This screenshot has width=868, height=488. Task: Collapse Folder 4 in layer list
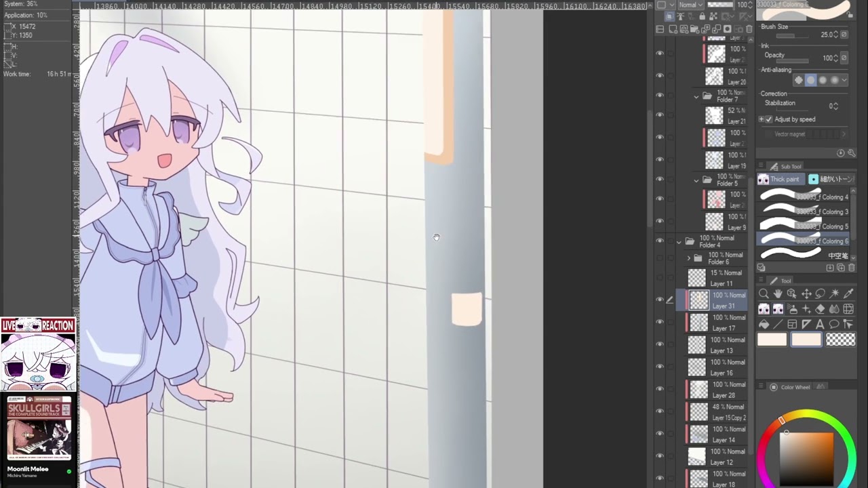pos(679,241)
